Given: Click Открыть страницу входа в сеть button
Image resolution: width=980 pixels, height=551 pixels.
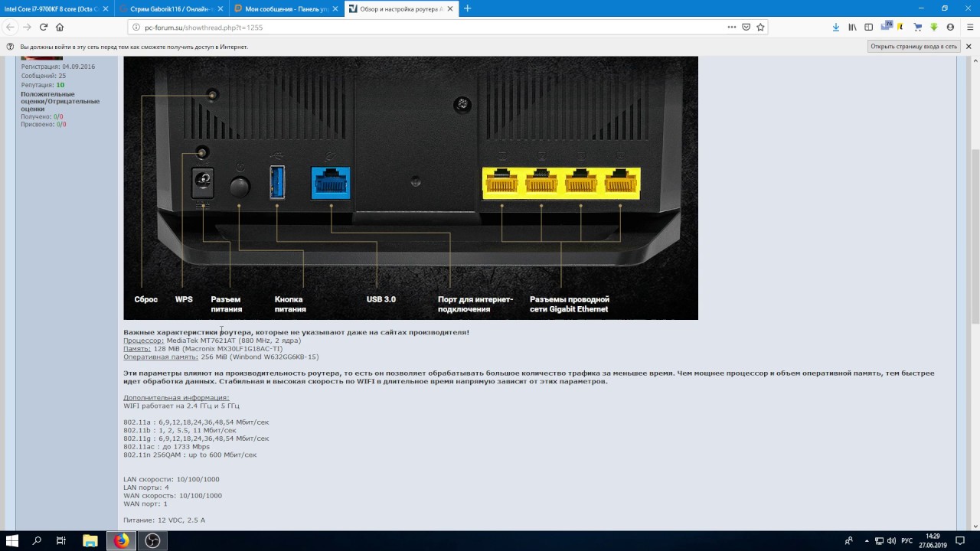Looking at the screenshot, I should coord(913,47).
